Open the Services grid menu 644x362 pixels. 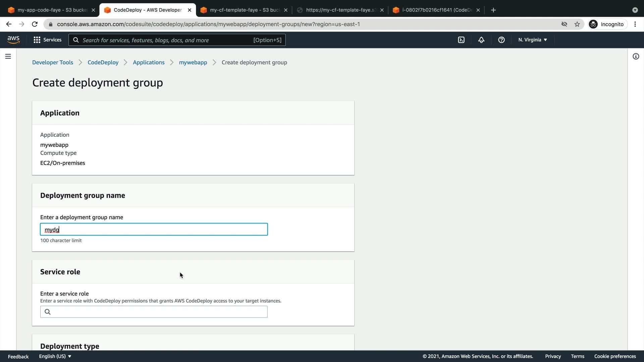click(47, 40)
